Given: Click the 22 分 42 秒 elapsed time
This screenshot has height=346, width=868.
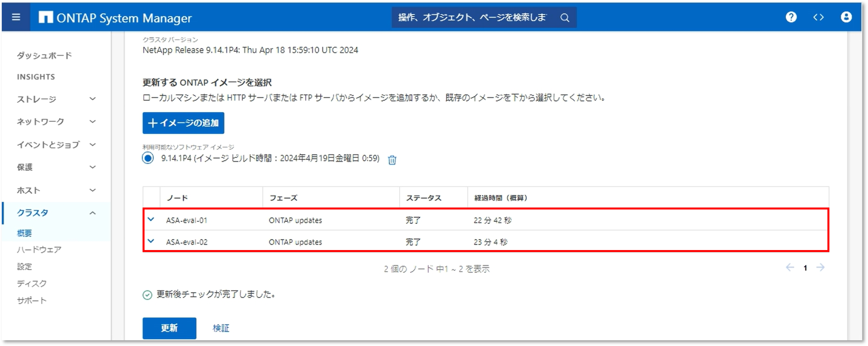Looking at the screenshot, I should [492, 220].
